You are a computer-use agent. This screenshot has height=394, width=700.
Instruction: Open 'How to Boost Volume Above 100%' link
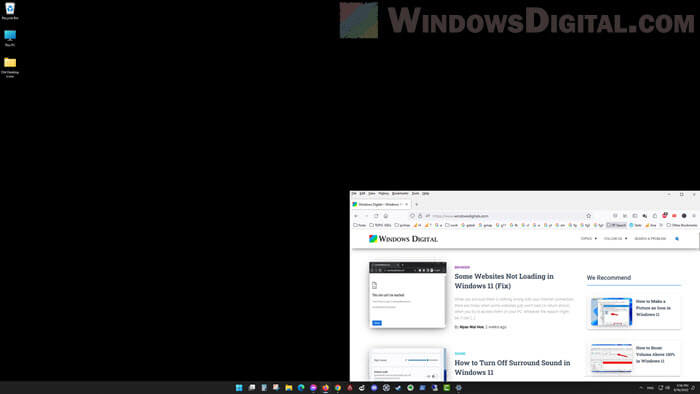pyautogui.click(x=655, y=354)
